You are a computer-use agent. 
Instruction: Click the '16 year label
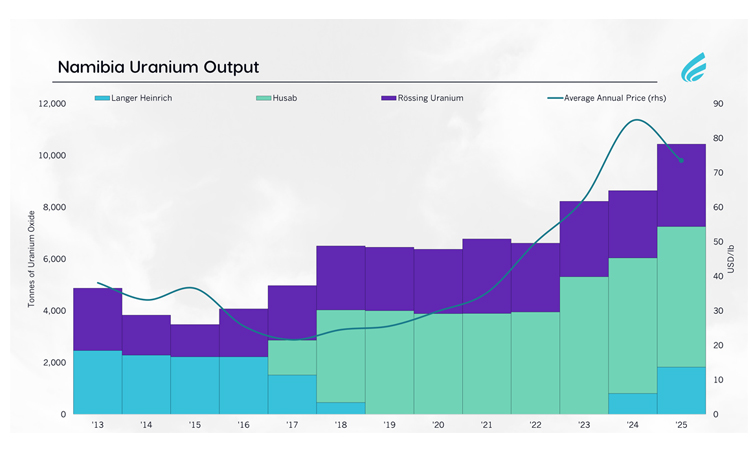tap(243, 425)
